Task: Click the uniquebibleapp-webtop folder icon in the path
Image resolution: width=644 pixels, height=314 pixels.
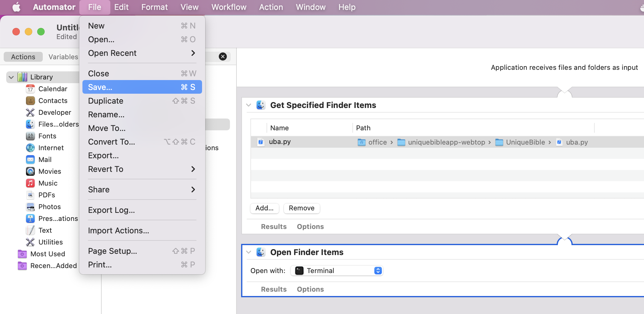Action: tap(401, 142)
